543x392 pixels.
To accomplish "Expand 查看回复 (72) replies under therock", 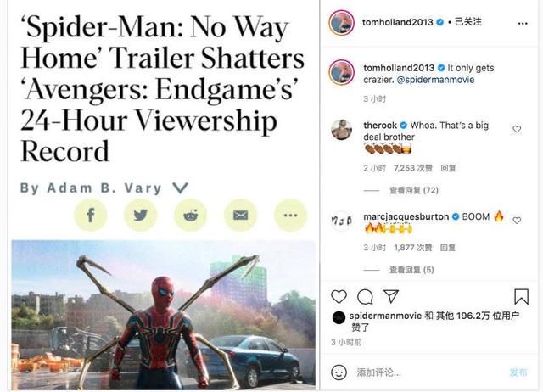I will (414, 190).
